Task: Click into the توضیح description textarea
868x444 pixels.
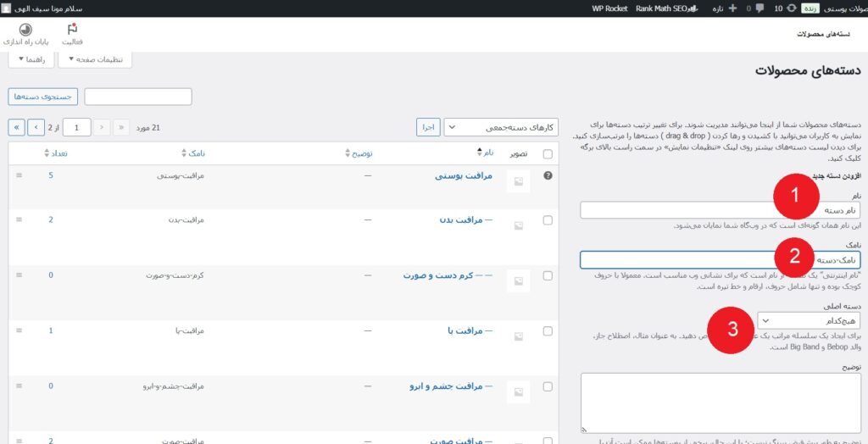Action: click(721, 403)
